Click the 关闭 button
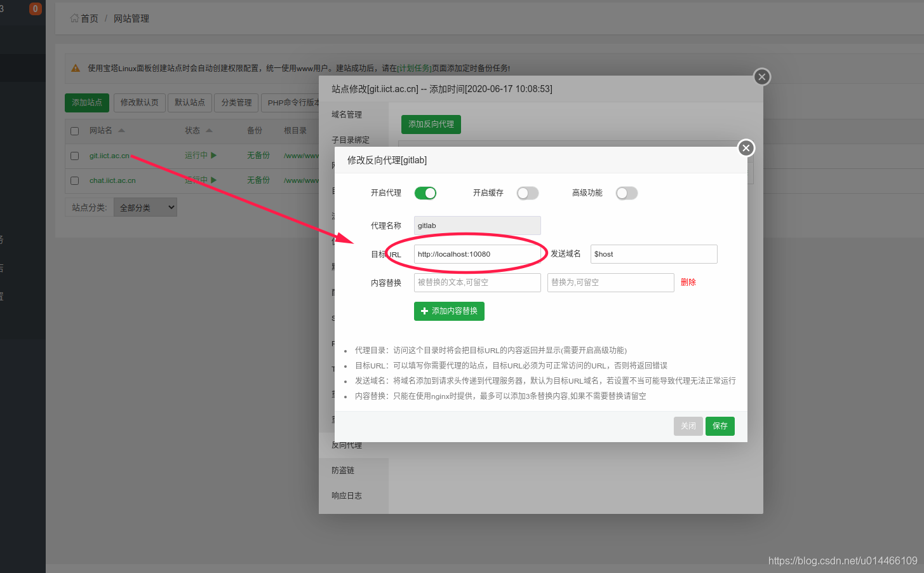Image resolution: width=924 pixels, height=573 pixels. (688, 426)
